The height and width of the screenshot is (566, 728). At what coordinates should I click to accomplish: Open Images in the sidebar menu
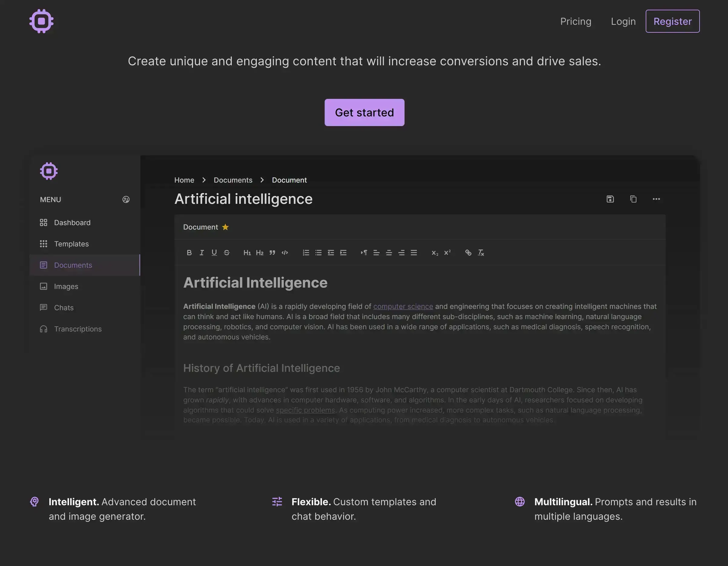tap(85, 286)
